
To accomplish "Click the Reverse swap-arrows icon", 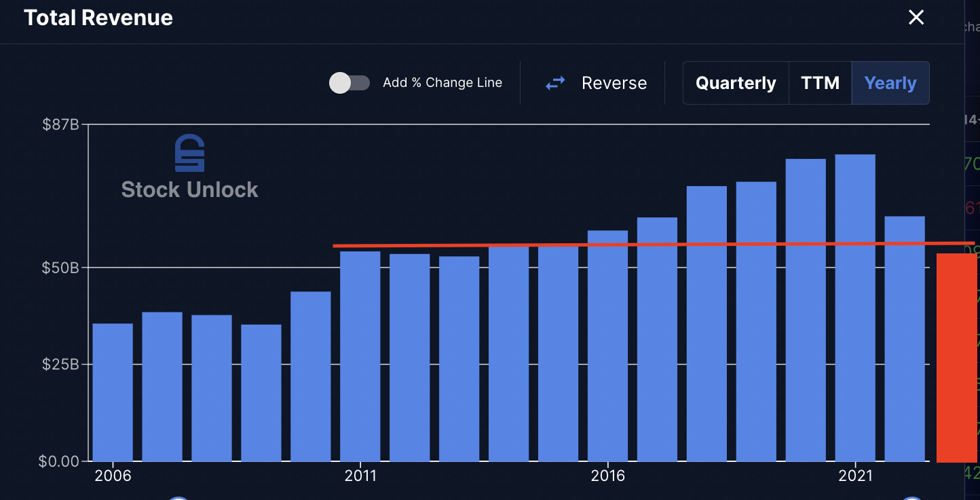I will (555, 84).
